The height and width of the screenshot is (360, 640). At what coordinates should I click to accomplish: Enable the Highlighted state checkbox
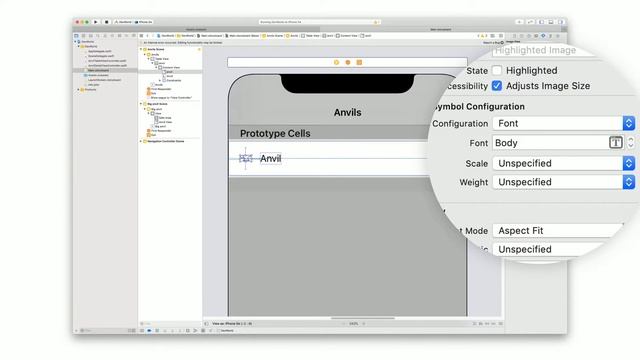click(x=497, y=70)
